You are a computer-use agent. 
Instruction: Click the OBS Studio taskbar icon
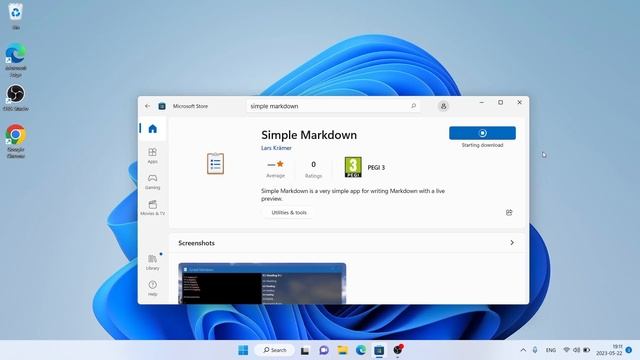[398, 349]
